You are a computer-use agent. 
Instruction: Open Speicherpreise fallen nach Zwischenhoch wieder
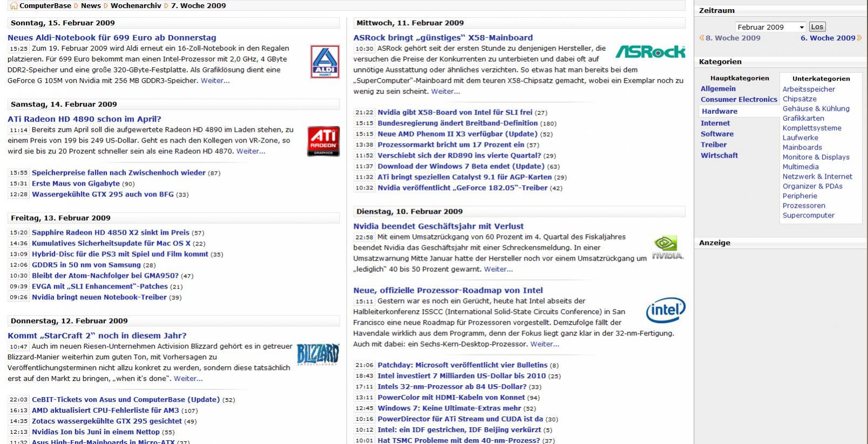(x=119, y=173)
